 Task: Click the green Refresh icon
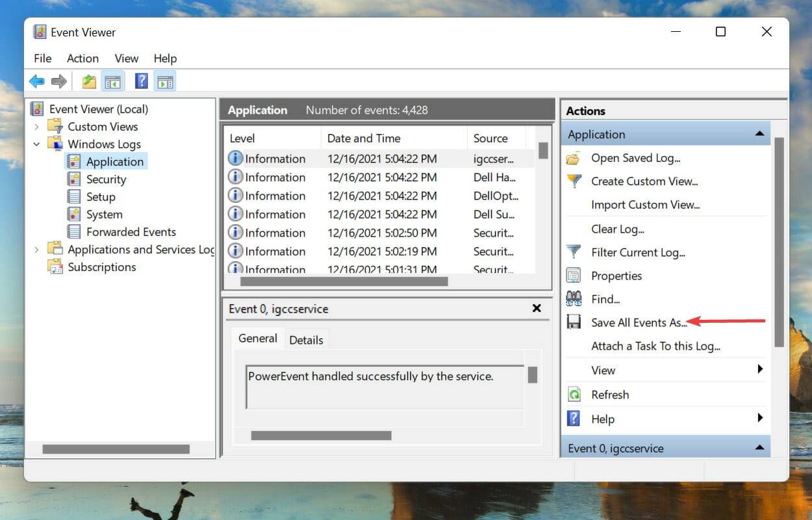click(574, 395)
